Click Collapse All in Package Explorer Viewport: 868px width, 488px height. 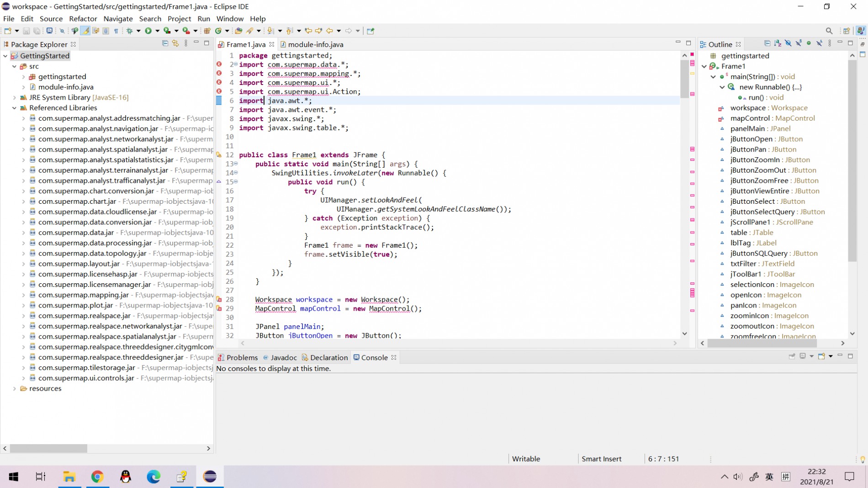(x=165, y=43)
